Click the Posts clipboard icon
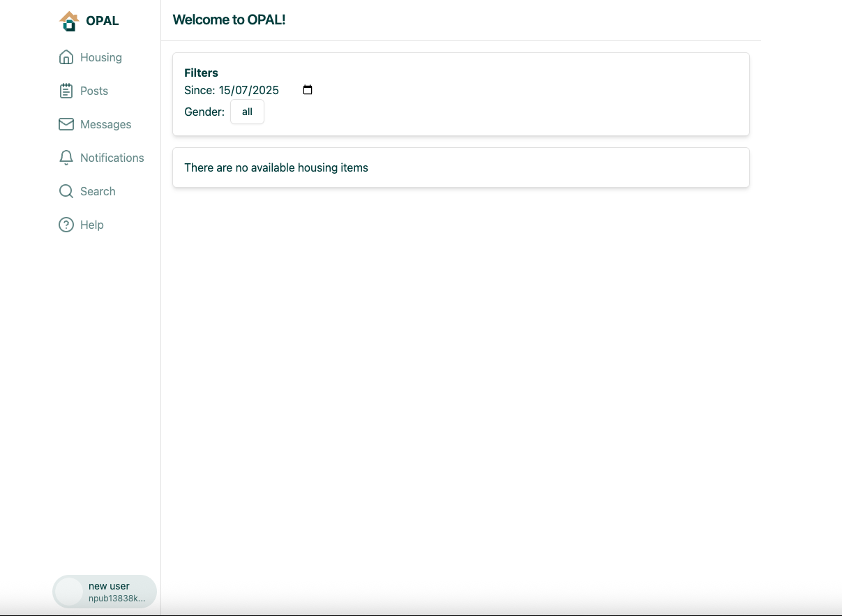The width and height of the screenshot is (842, 616). [x=66, y=91]
